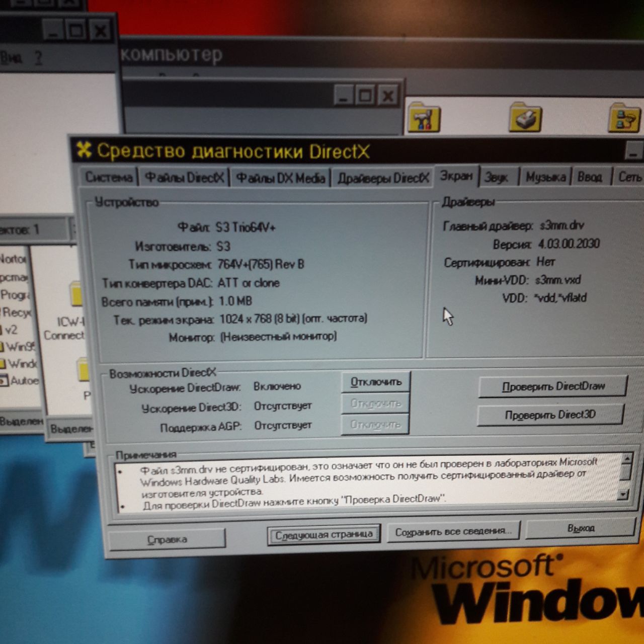Viewport: 644px width, 644px height.
Task: Click the greyed Отключить button for Direct3D
Action: click(x=376, y=404)
